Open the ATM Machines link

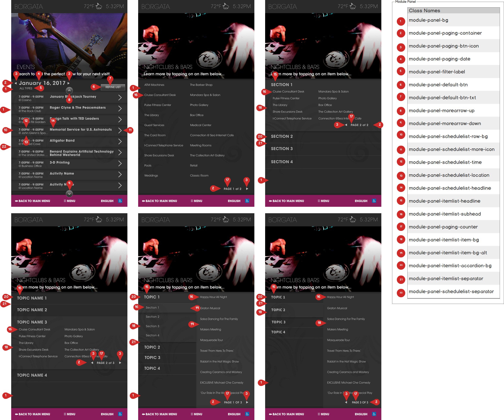click(154, 85)
